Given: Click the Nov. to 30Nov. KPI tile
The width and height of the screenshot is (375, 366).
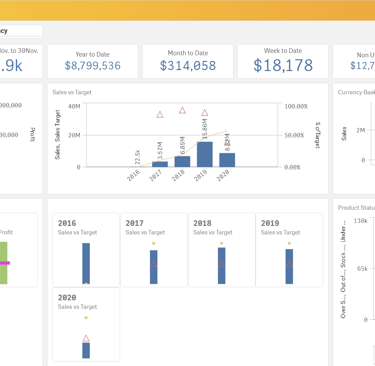Looking at the screenshot, I should [21, 61].
